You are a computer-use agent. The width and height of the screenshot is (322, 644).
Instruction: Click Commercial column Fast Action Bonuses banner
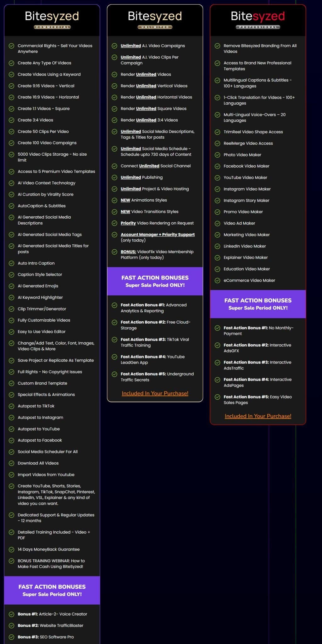(x=52, y=590)
